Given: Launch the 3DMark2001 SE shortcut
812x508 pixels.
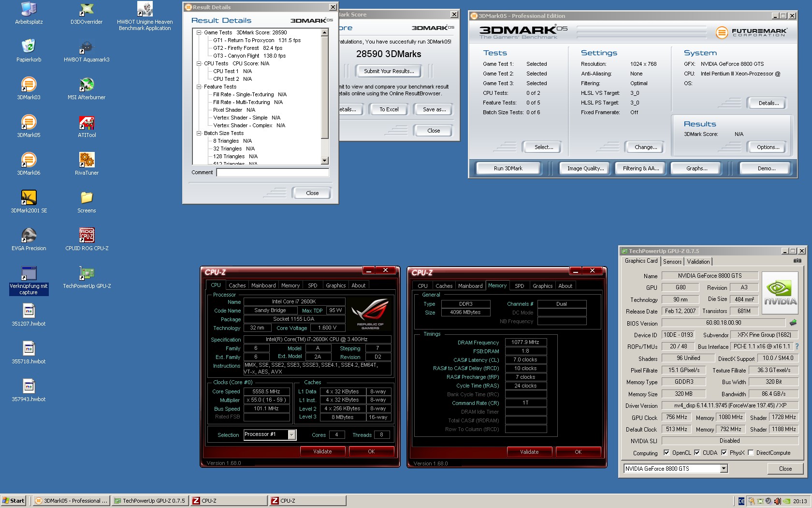Looking at the screenshot, I should [x=29, y=197].
